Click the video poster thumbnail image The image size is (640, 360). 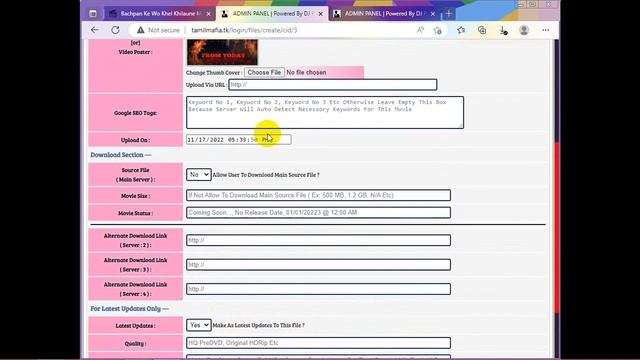tap(222, 52)
